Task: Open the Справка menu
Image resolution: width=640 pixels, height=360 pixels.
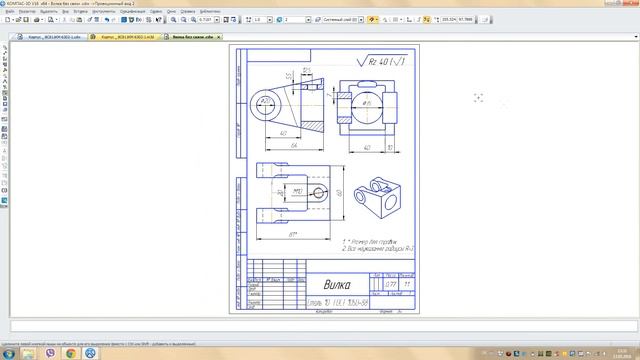Action: (x=188, y=11)
